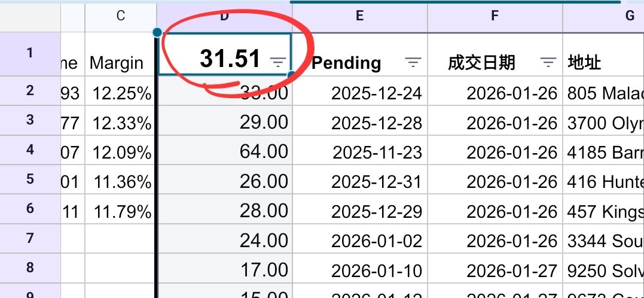Select margin cell 11.36%

click(120, 180)
